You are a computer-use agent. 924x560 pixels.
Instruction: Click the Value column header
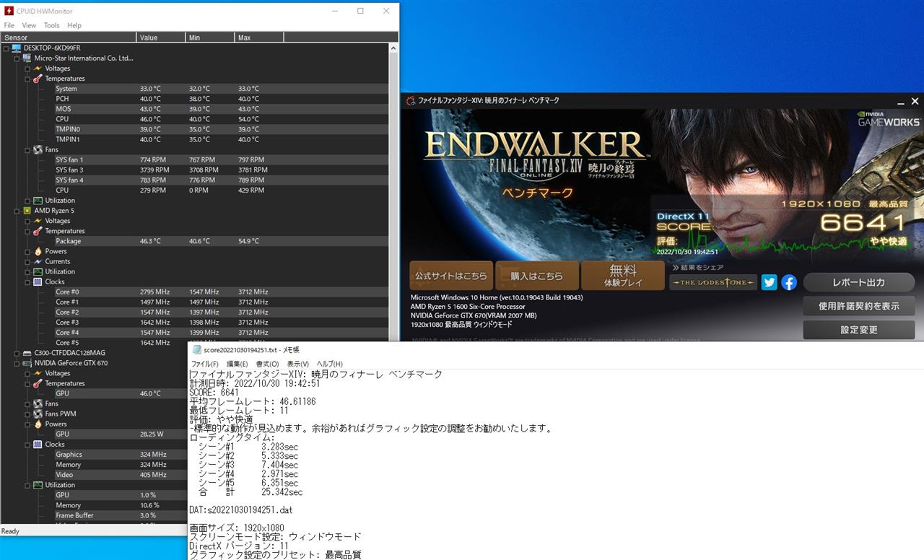click(x=161, y=38)
